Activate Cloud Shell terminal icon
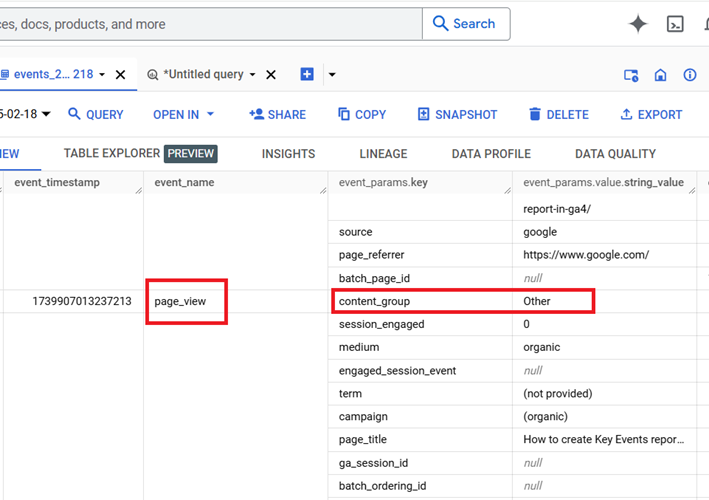The image size is (709, 500). [675, 24]
